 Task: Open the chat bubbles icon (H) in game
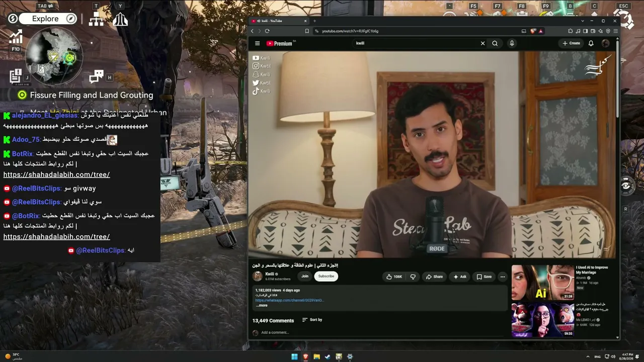coord(96,76)
